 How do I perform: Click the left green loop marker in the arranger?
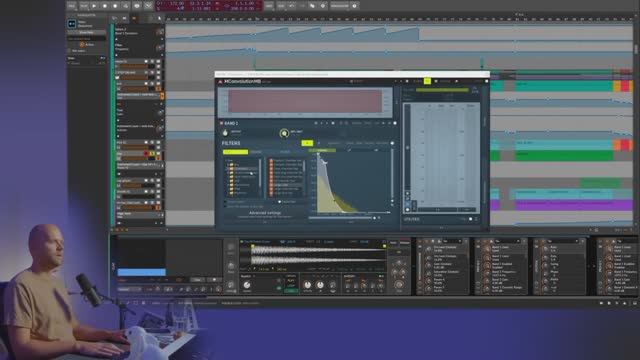pos(254,64)
